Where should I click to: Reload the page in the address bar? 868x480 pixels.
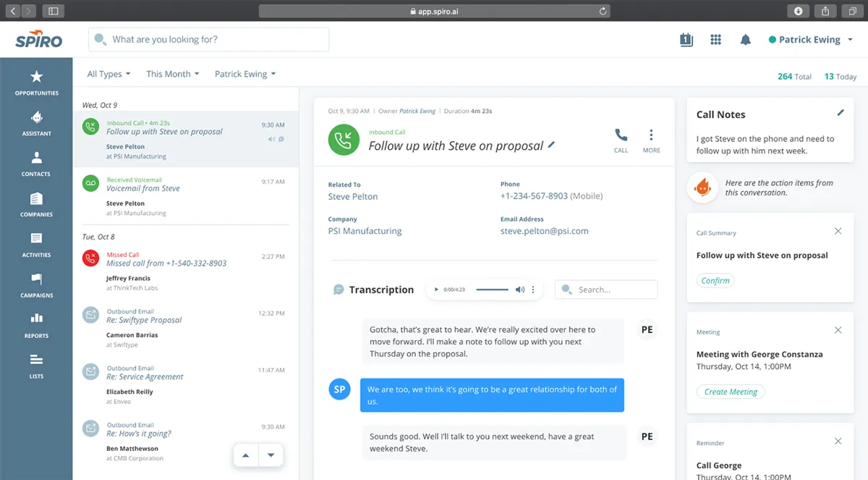click(603, 11)
